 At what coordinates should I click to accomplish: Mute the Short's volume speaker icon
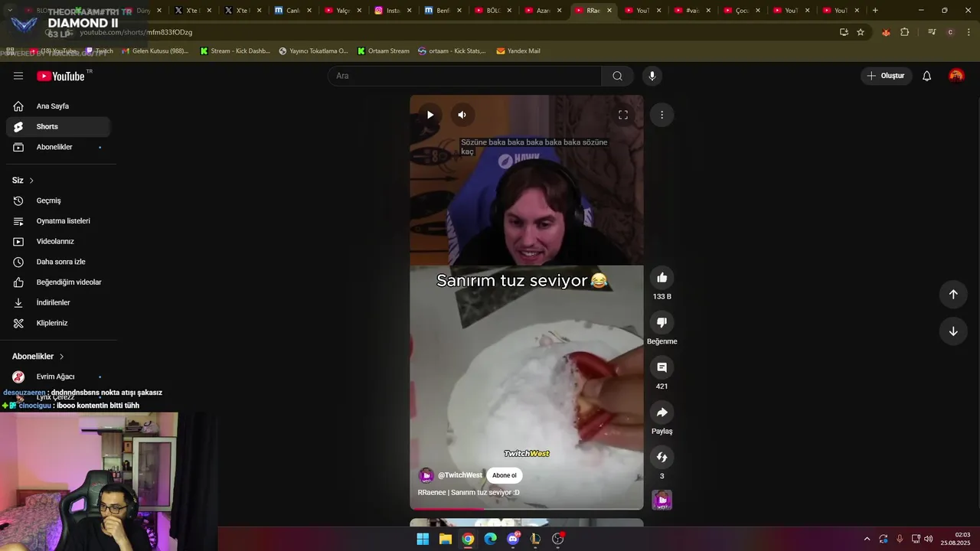click(462, 115)
